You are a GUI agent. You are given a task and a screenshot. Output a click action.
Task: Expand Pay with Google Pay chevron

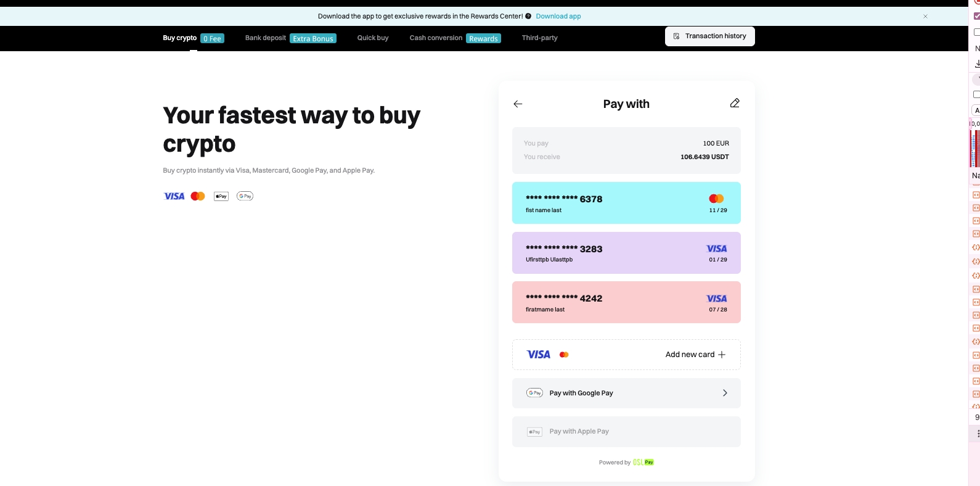(x=725, y=393)
